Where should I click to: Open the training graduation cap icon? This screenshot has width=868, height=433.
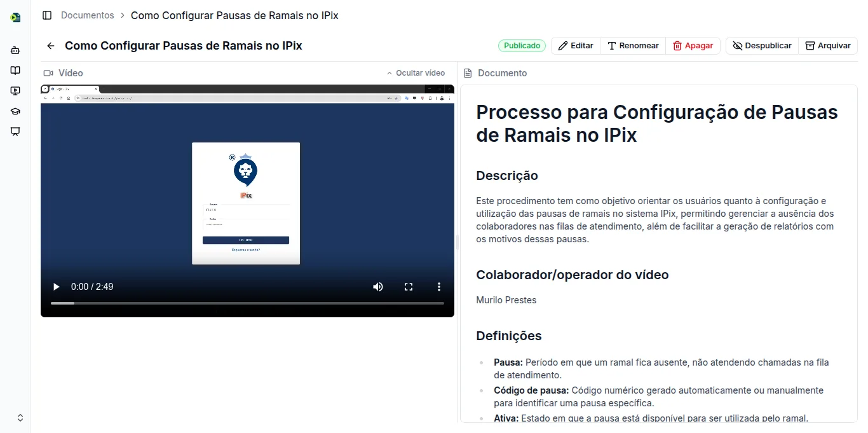coord(15,111)
